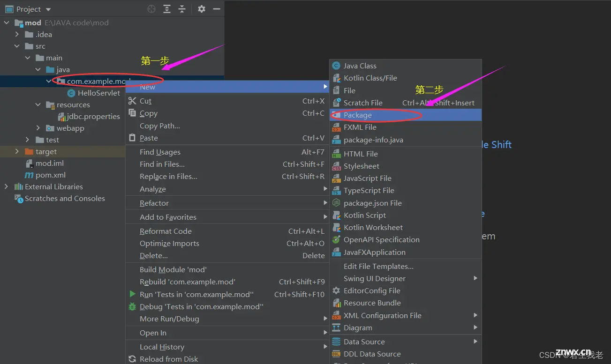611x364 pixels.
Task: Click the JavaScript File icon
Action: 336,178
